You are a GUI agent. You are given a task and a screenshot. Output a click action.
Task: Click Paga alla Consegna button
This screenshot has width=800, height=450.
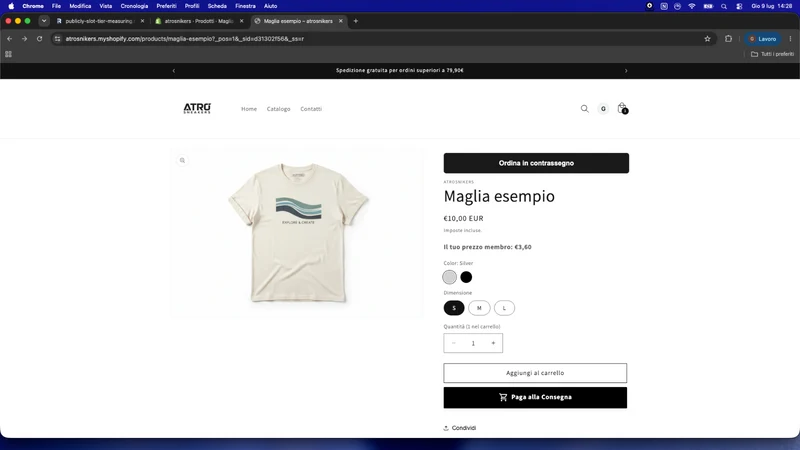coord(535,397)
